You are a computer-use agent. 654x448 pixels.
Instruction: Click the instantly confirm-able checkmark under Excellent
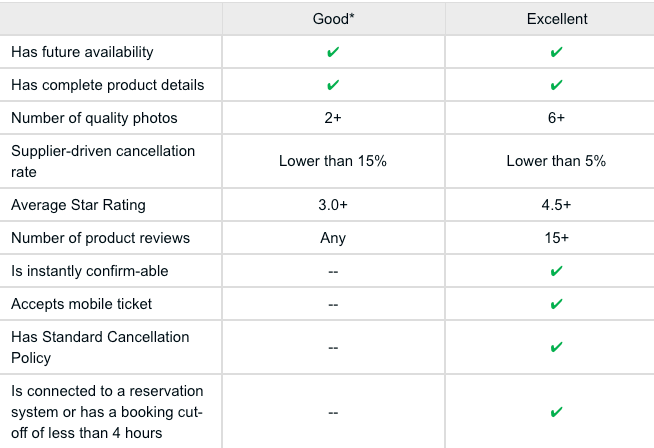click(556, 271)
